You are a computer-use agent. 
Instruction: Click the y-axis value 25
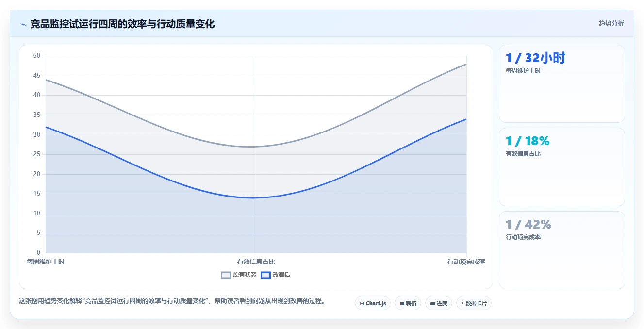37,154
